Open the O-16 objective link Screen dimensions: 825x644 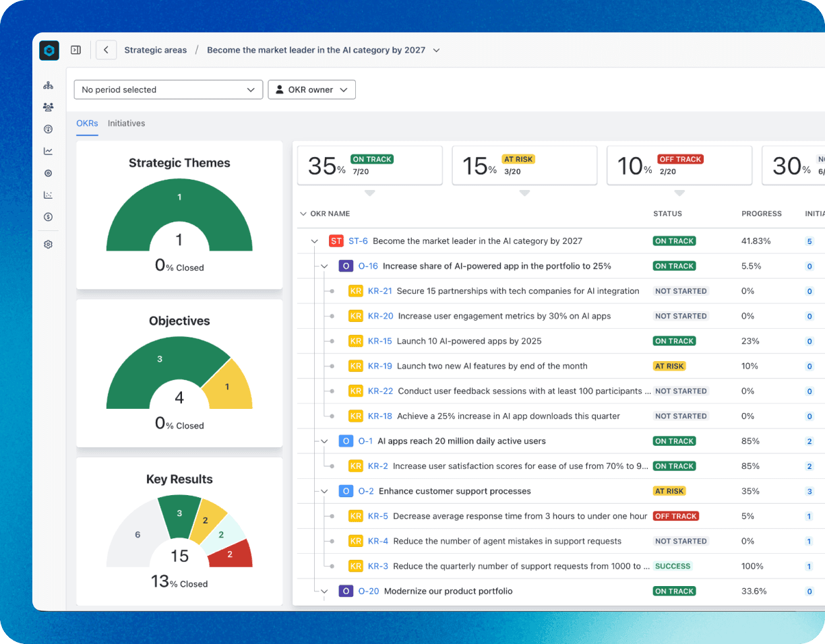tap(368, 266)
